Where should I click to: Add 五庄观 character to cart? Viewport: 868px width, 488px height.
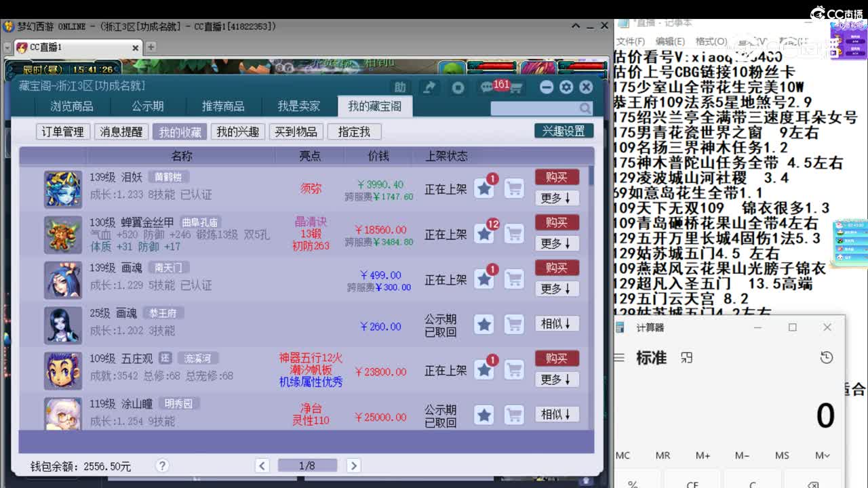515,370
